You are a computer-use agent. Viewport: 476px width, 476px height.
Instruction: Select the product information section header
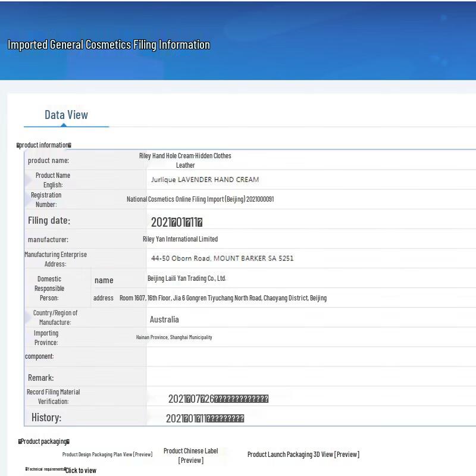pyautogui.click(x=44, y=145)
